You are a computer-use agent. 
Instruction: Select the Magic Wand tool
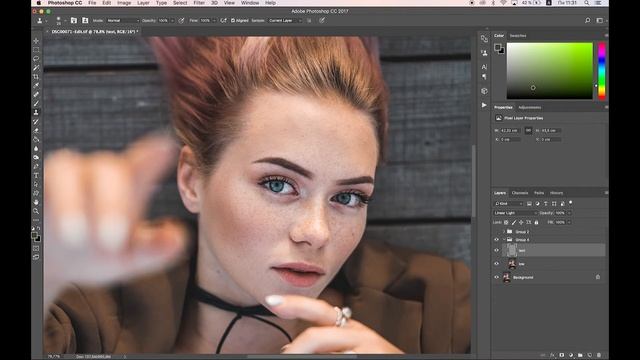(36, 68)
